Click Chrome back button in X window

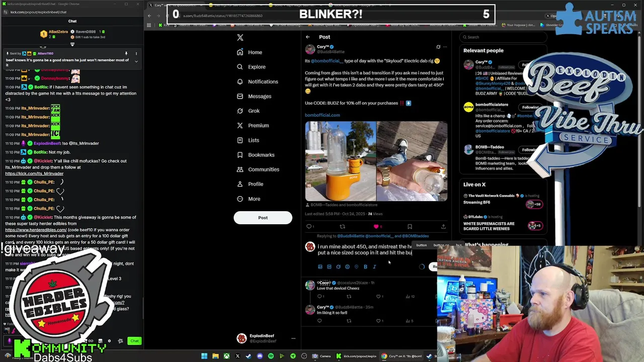tap(149, 16)
